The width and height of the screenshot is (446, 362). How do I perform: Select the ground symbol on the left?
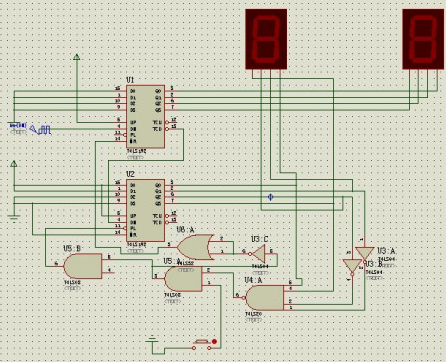14,218
